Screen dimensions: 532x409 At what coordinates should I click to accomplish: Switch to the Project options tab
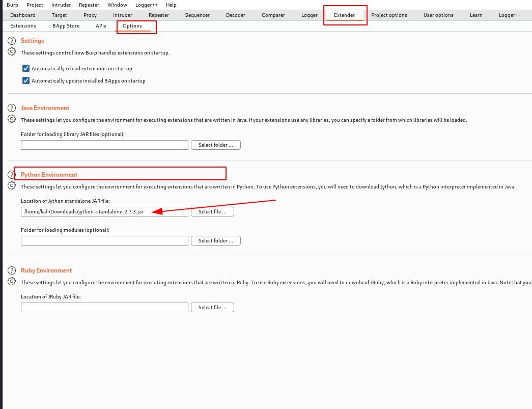389,15
